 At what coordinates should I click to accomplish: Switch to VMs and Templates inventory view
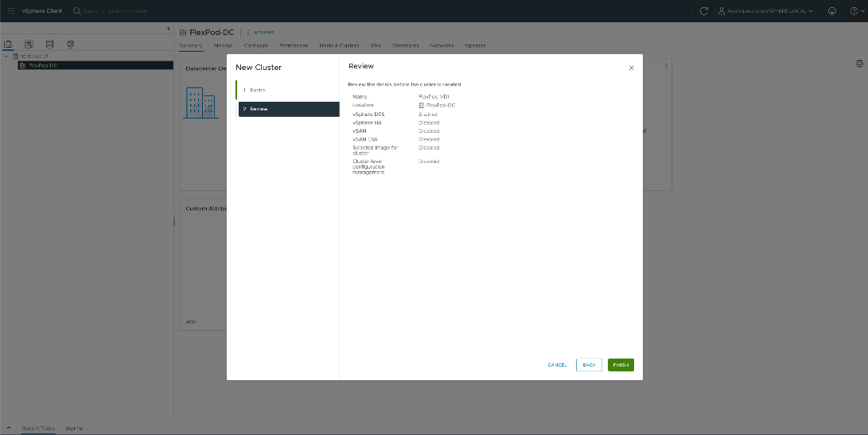[x=29, y=45]
